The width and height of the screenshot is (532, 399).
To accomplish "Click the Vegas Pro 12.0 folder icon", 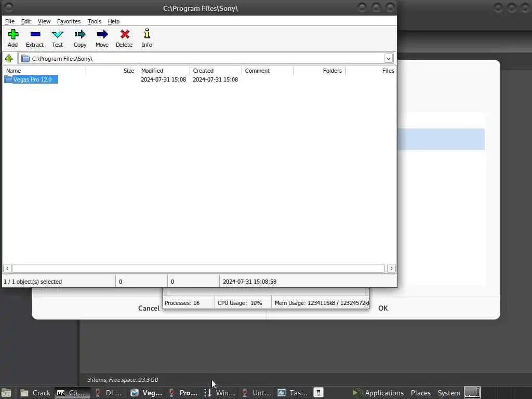I will tap(8, 79).
